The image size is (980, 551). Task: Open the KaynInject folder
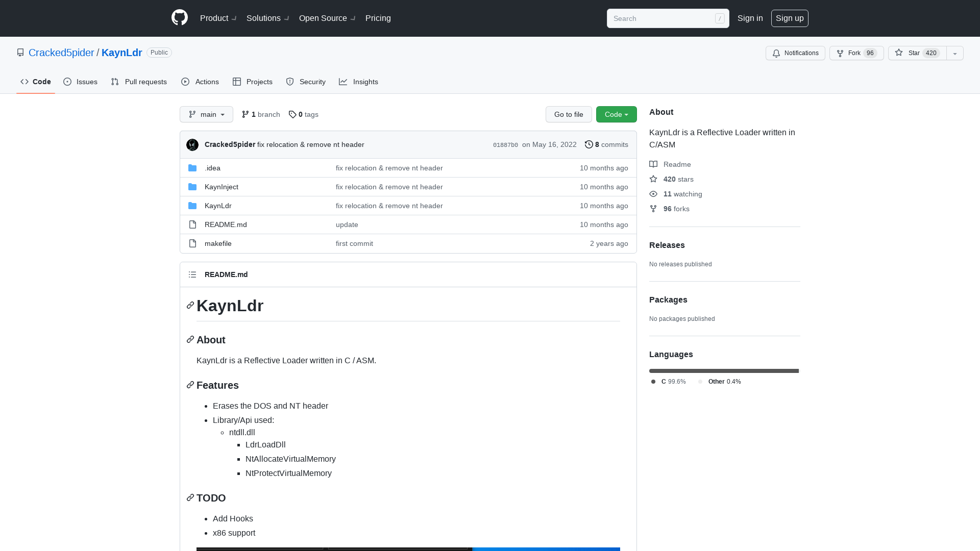(x=222, y=187)
